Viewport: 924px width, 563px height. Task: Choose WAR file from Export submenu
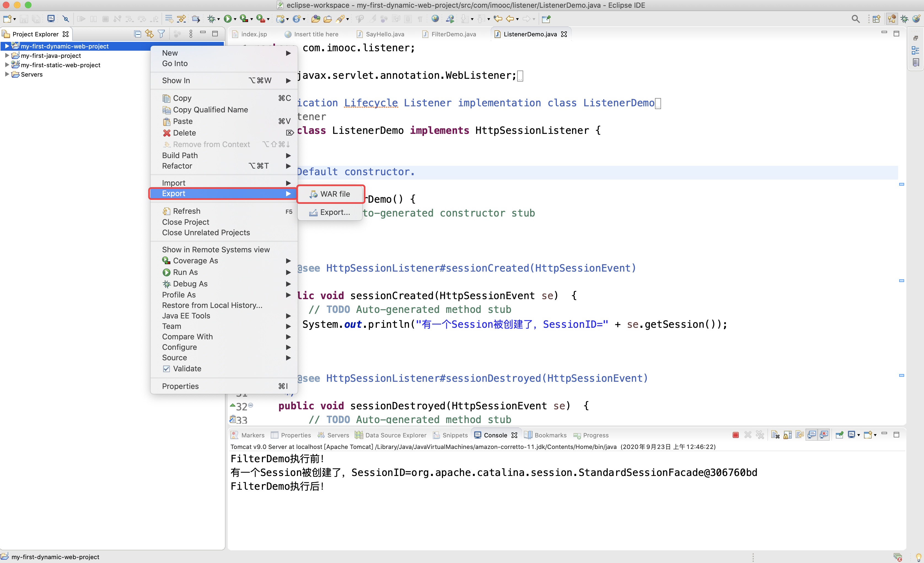pyautogui.click(x=331, y=194)
